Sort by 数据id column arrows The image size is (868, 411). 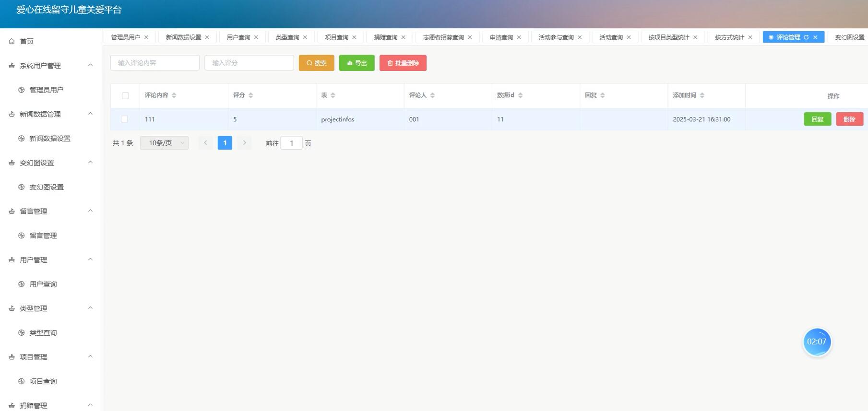point(521,95)
